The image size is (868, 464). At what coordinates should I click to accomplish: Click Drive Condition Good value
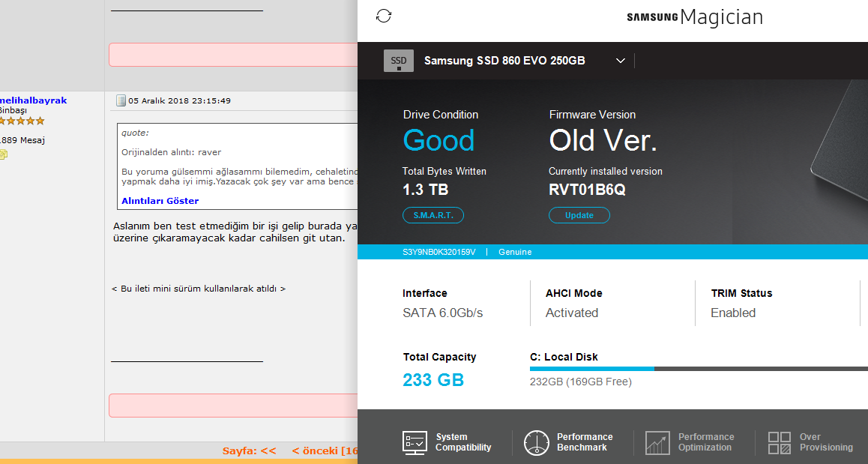click(x=438, y=140)
